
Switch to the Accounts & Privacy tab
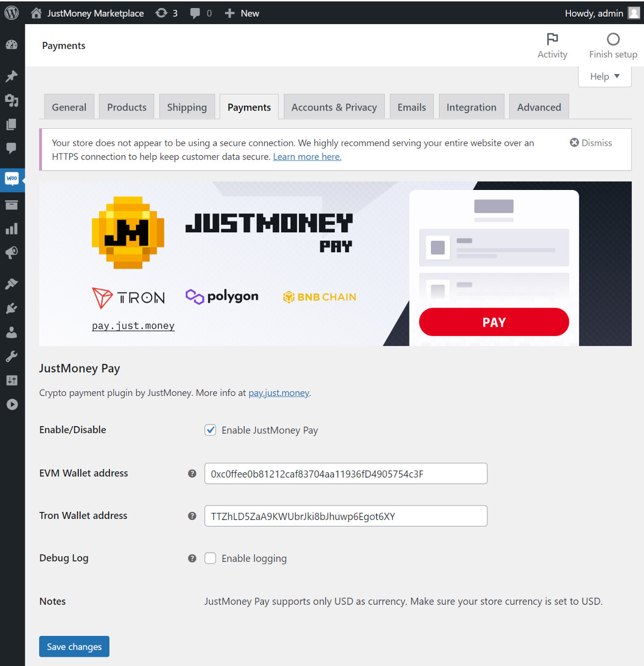point(334,107)
